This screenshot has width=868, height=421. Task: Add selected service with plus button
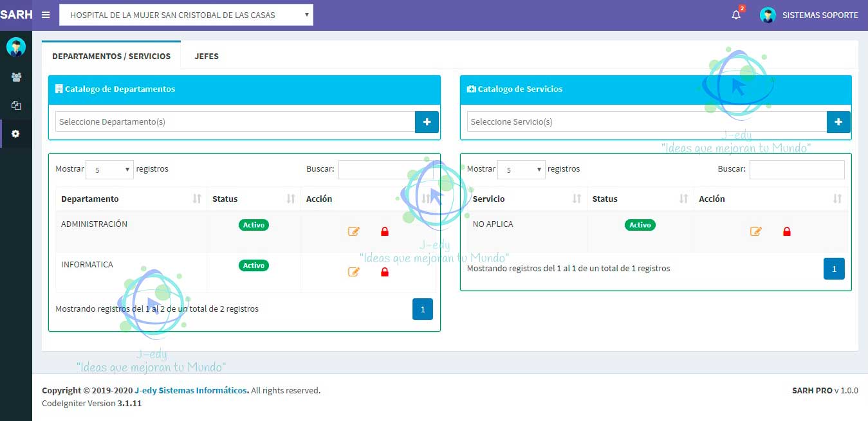click(x=838, y=122)
